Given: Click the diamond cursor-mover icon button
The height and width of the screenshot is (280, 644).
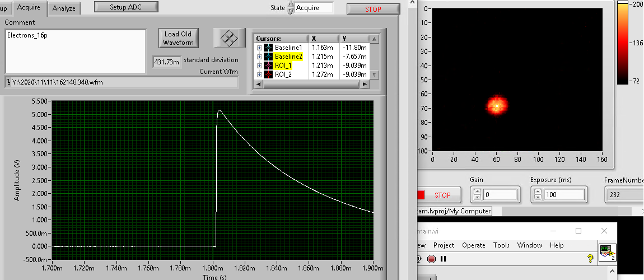Looking at the screenshot, I should (230, 38).
